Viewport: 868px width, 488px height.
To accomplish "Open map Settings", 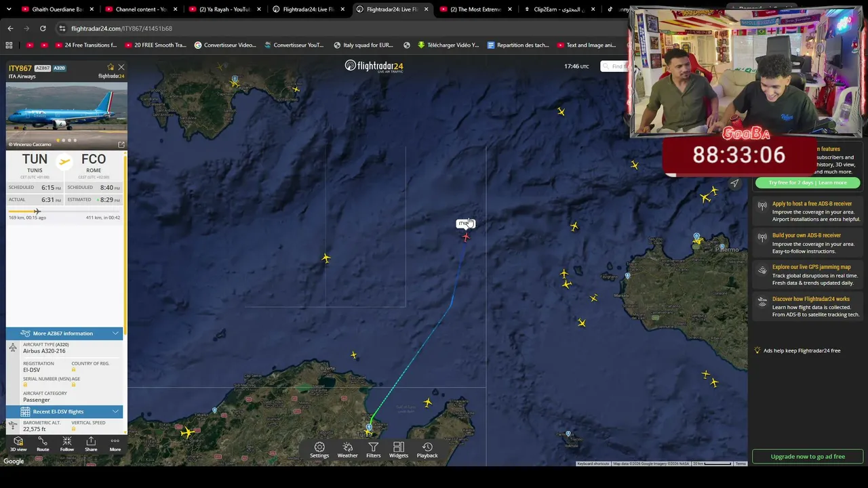I will pyautogui.click(x=319, y=450).
